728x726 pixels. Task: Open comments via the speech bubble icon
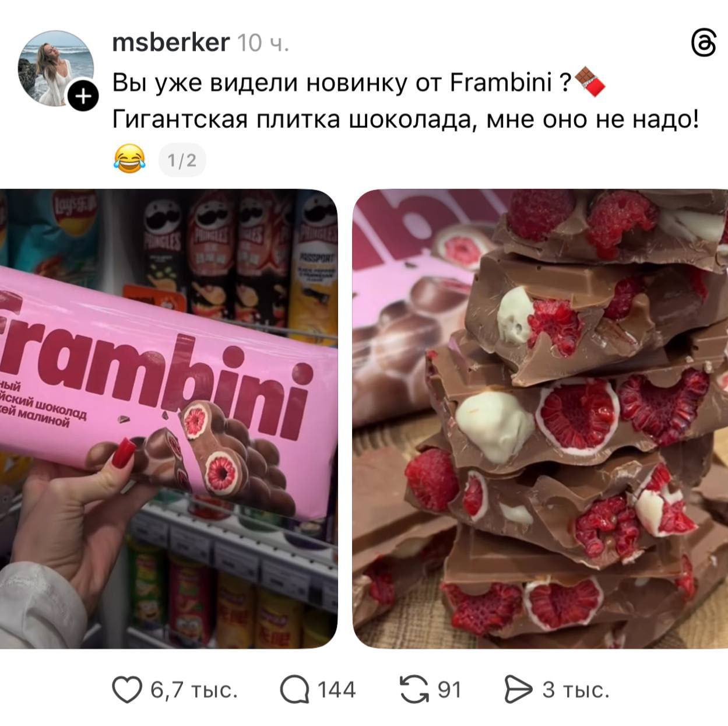coord(294,690)
